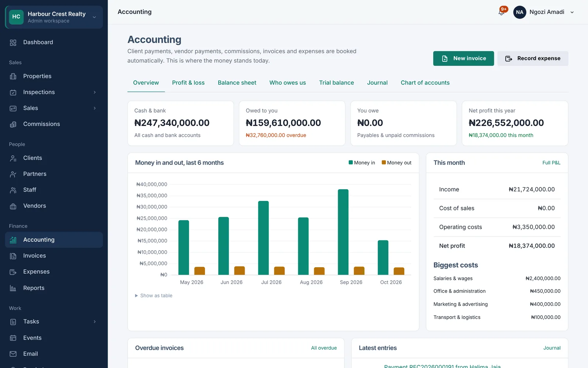Viewport: 588px width, 368px height.
Task: Click the ₦32,760,000.00 overdue text
Action: tap(276, 135)
